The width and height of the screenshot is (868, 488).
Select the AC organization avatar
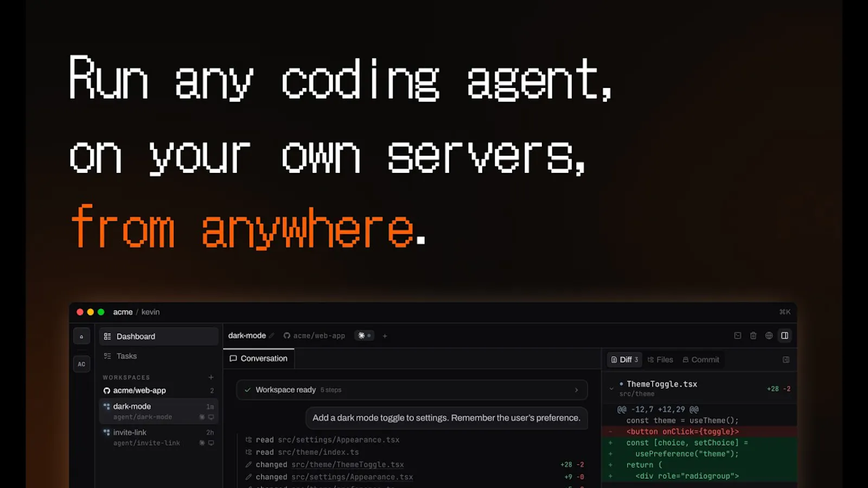(81, 364)
